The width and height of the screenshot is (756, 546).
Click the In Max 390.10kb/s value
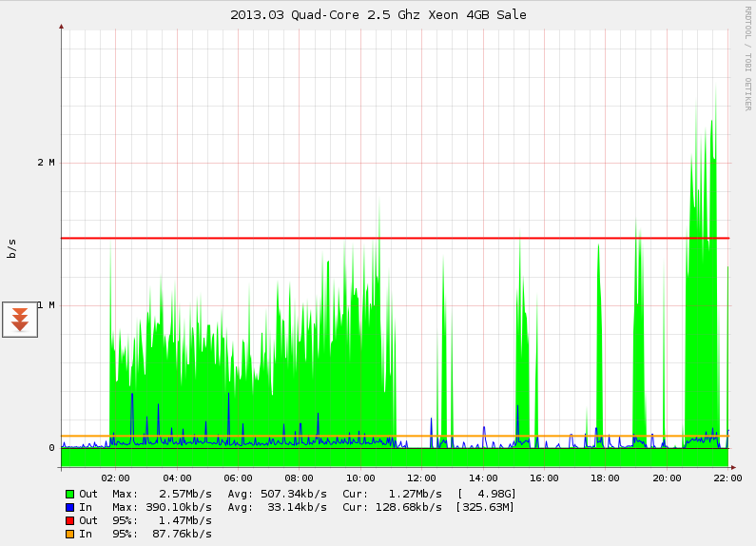pos(179,507)
